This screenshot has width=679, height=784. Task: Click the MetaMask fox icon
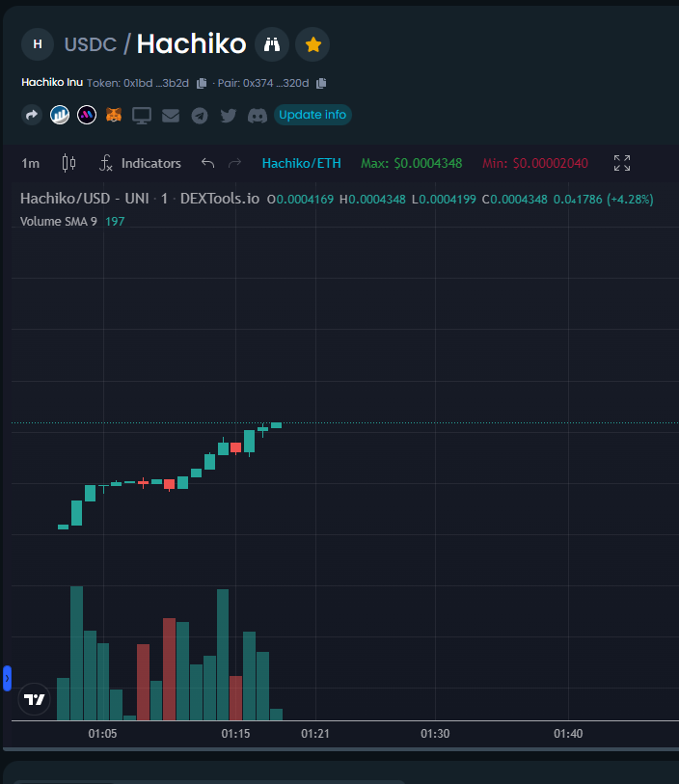[x=114, y=116]
